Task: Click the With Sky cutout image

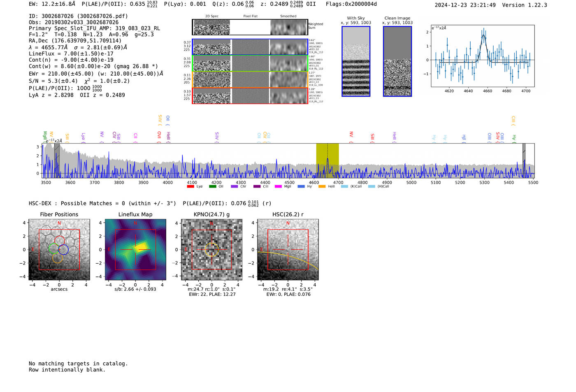Action: pos(356,61)
